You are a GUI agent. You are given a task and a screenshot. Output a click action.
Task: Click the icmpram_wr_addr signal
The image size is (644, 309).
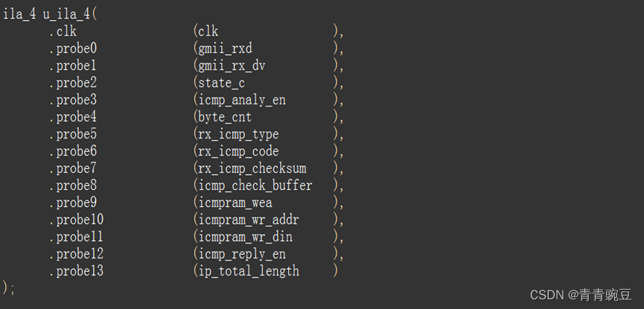coord(249,220)
